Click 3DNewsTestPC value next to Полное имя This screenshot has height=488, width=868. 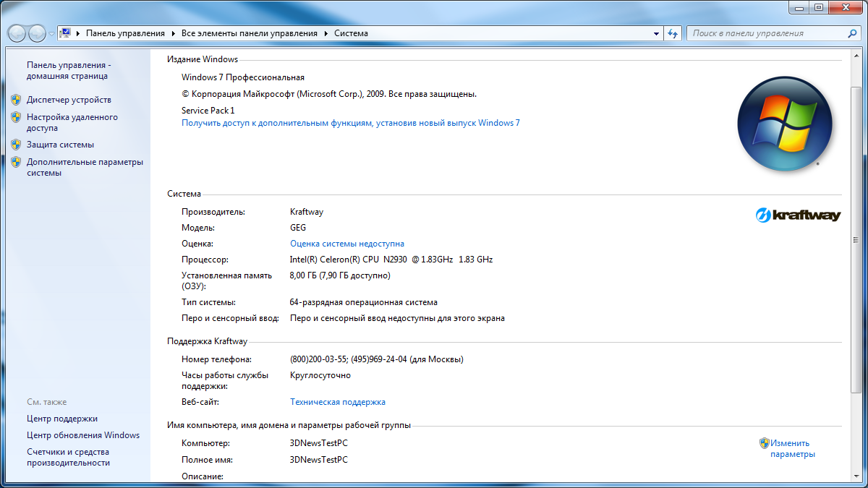(x=318, y=460)
